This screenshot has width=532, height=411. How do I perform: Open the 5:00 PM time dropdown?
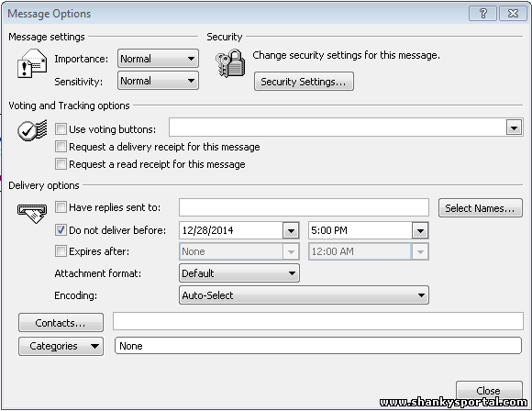(x=420, y=231)
